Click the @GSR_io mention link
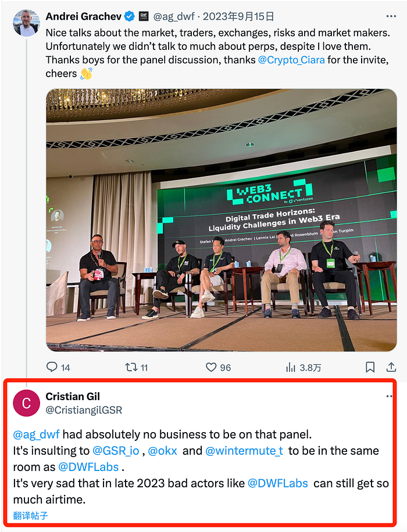The height and width of the screenshot is (532, 407). tap(116, 451)
